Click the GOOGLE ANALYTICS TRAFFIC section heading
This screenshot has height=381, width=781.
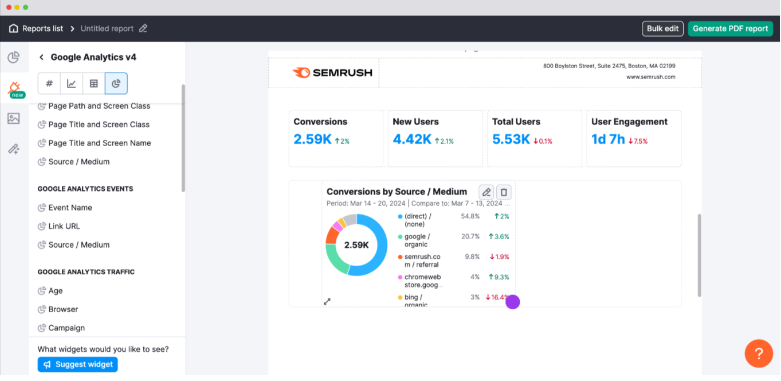(x=86, y=272)
